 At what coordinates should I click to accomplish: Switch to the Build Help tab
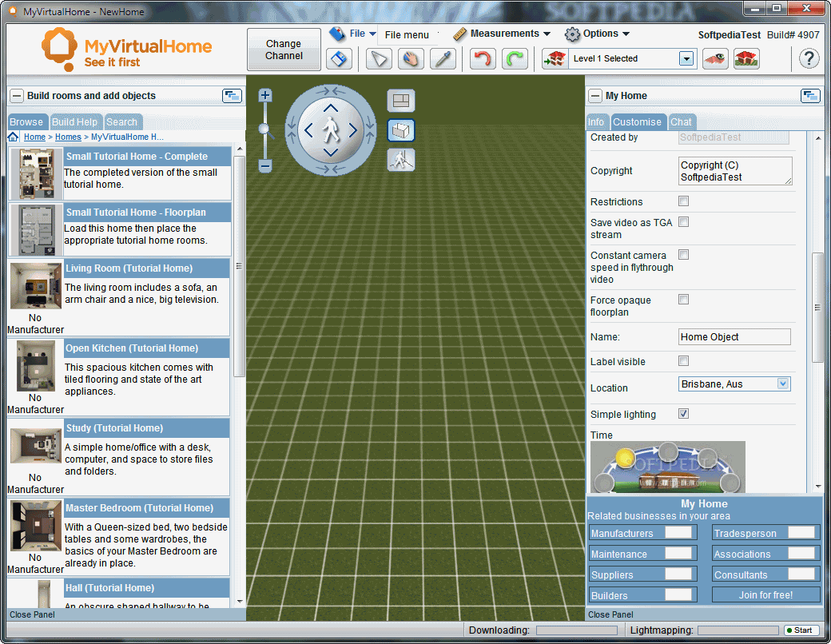[75, 122]
